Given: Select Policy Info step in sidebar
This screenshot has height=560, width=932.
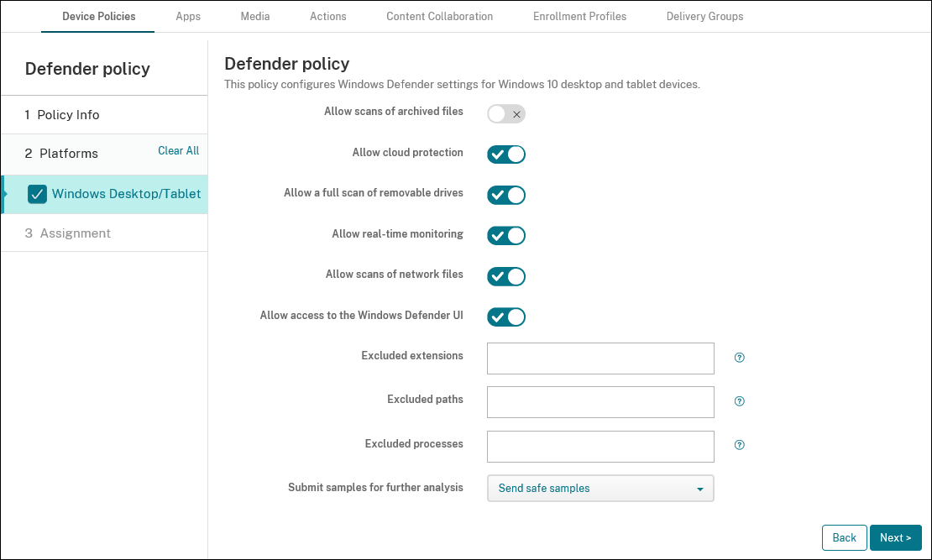Looking at the screenshot, I should (68, 115).
